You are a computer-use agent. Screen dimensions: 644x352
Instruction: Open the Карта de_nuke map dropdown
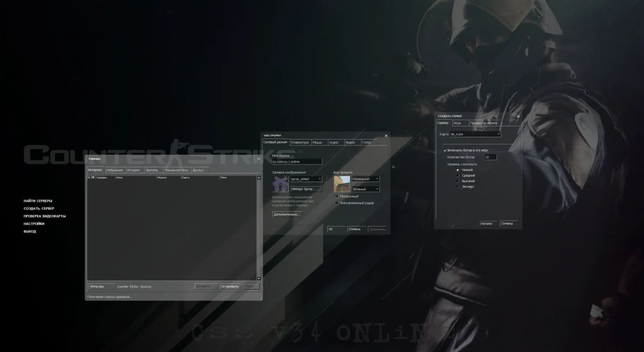475,134
